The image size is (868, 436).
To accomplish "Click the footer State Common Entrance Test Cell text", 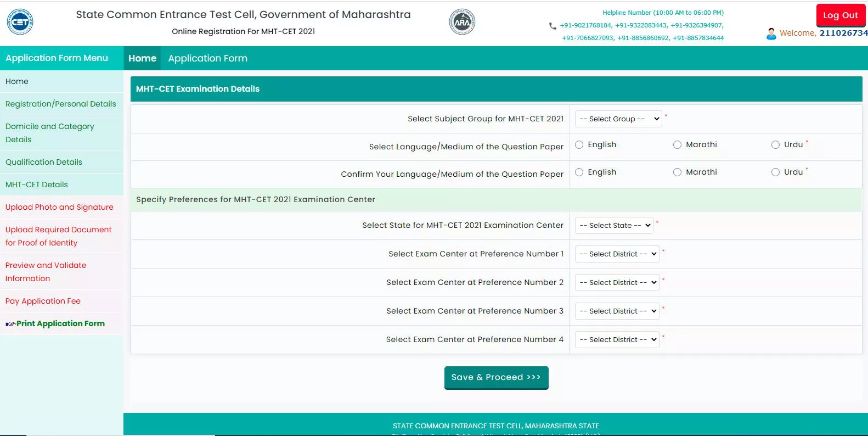I will [x=496, y=426].
